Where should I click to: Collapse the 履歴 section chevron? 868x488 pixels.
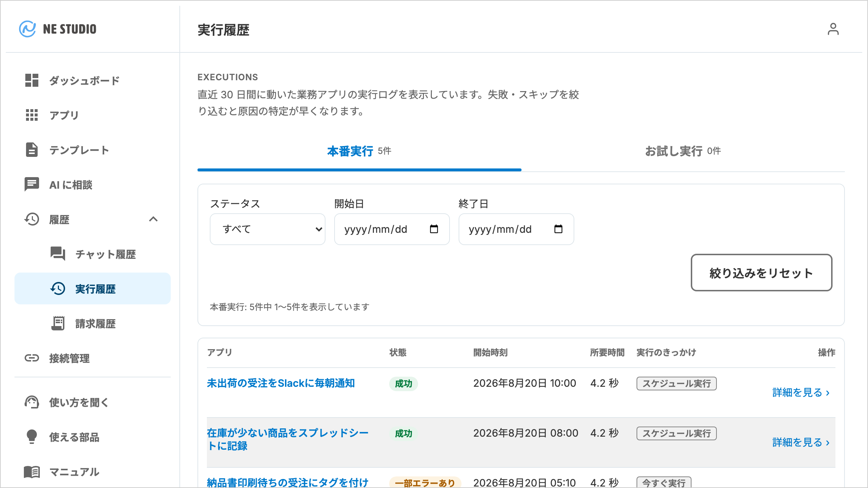pos(153,219)
